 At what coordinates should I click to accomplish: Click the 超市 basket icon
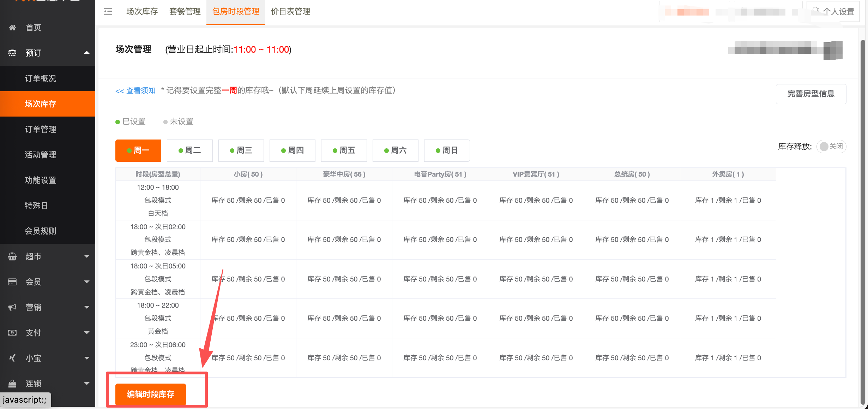[x=12, y=256]
